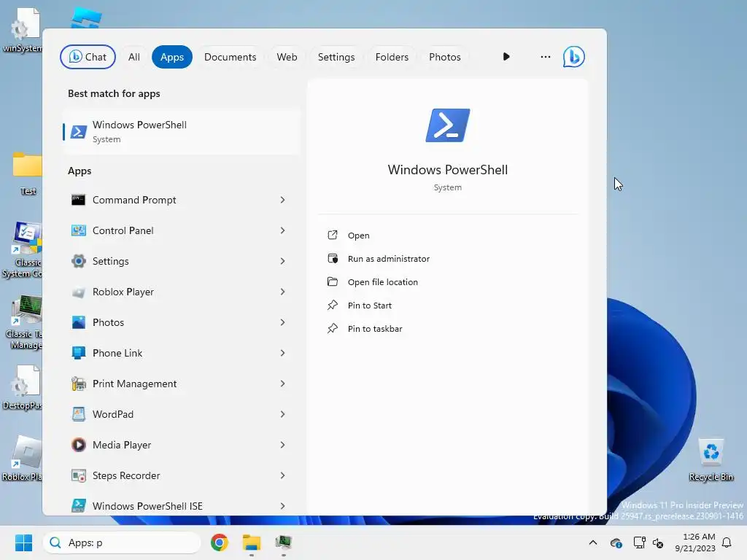Image resolution: width=747 pixels, height=560 pixels.
Task: Click the Phone Link app icon
Action: click(x=78, y=353)
